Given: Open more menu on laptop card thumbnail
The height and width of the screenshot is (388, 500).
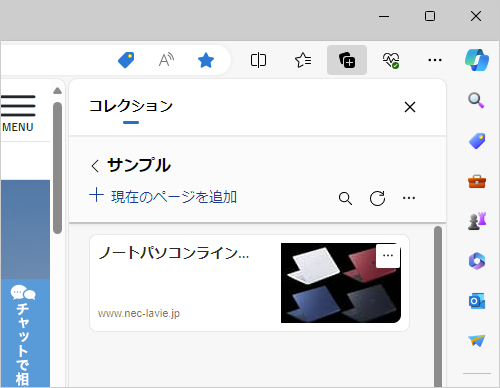Looking at the screenshot, I should point(388,256).
